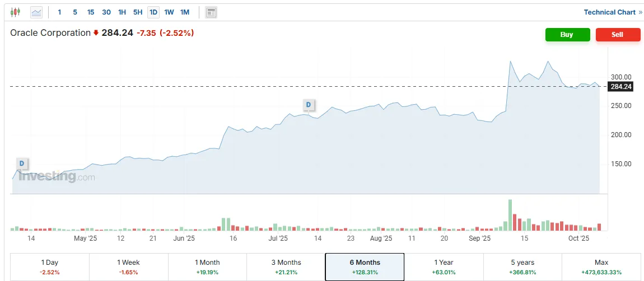Set interval to 15 minutes
Image resolution: width=644 pixels, height=281 pixels.
pos(91,12)
